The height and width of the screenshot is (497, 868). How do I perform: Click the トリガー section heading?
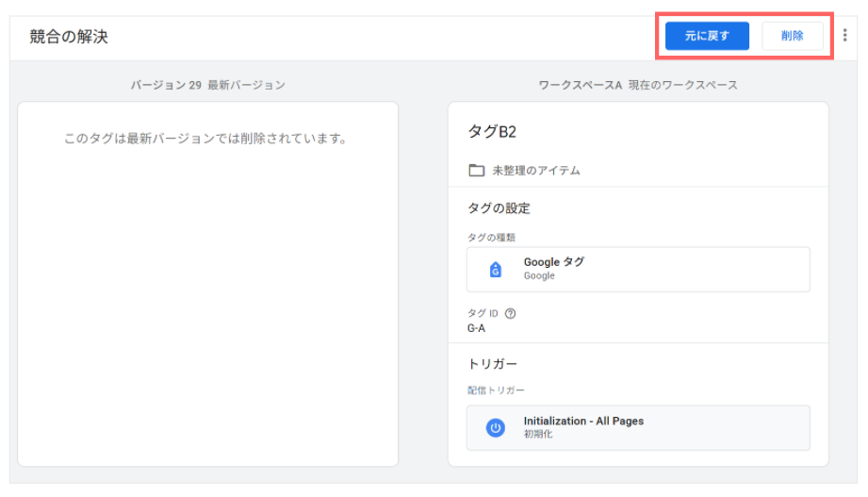[x=492, y=363]
